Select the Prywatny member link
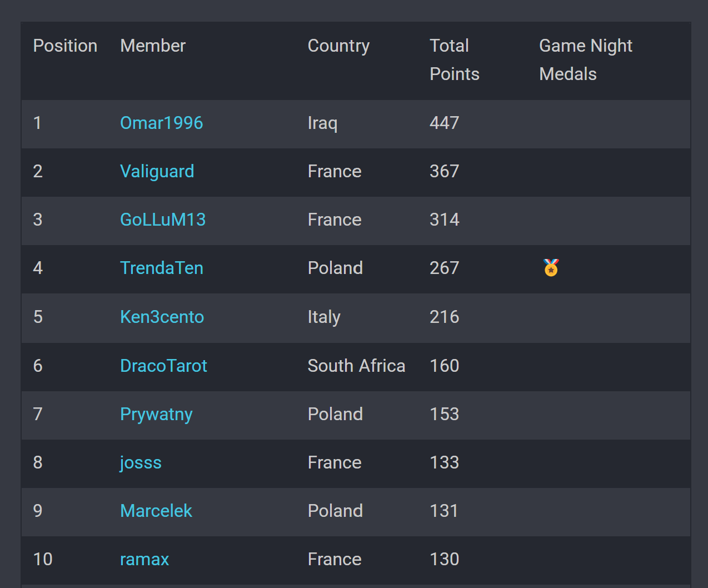 (x=156, y=414)
